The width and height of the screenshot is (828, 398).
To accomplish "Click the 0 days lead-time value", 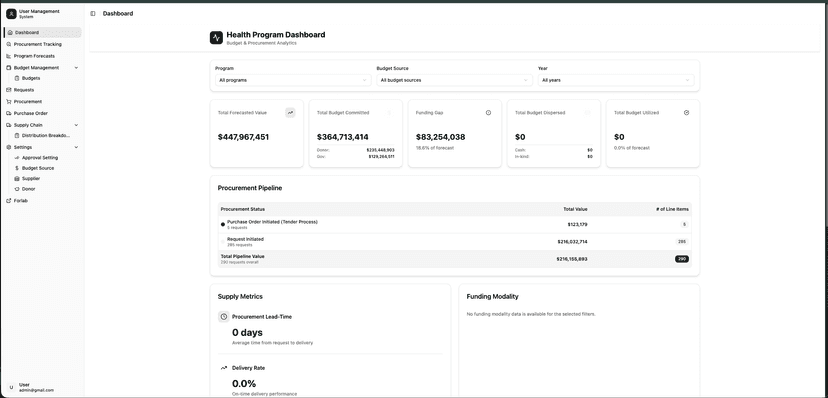I will coord(247,333).
